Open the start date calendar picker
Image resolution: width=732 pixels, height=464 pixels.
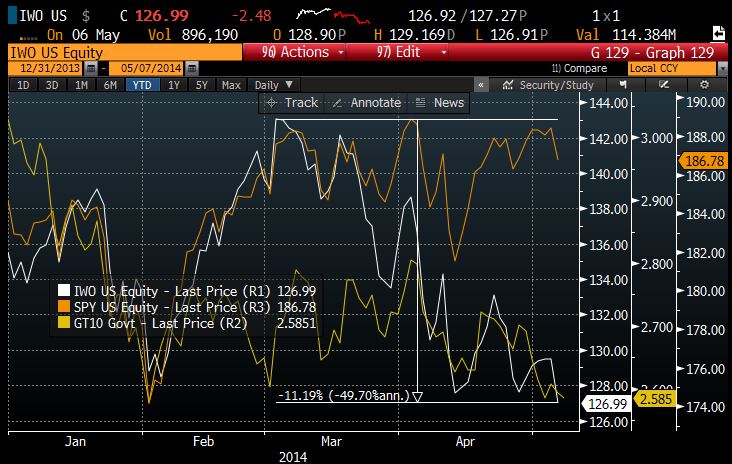click(92, 69)
